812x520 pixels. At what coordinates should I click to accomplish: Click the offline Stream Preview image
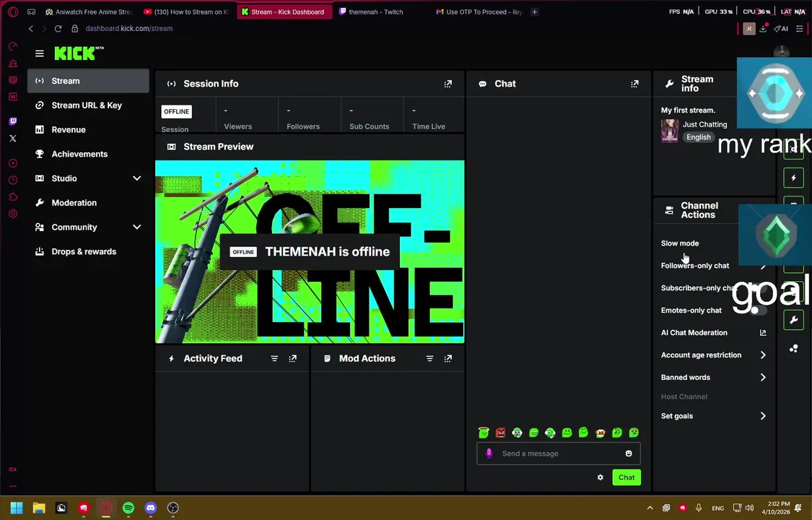point(310,252)
